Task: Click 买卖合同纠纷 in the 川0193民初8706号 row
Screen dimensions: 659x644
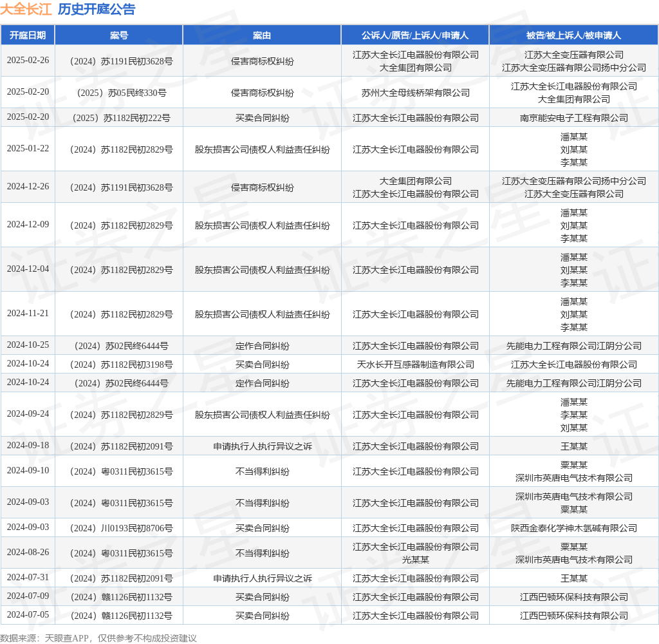Action: coord(262,528)
